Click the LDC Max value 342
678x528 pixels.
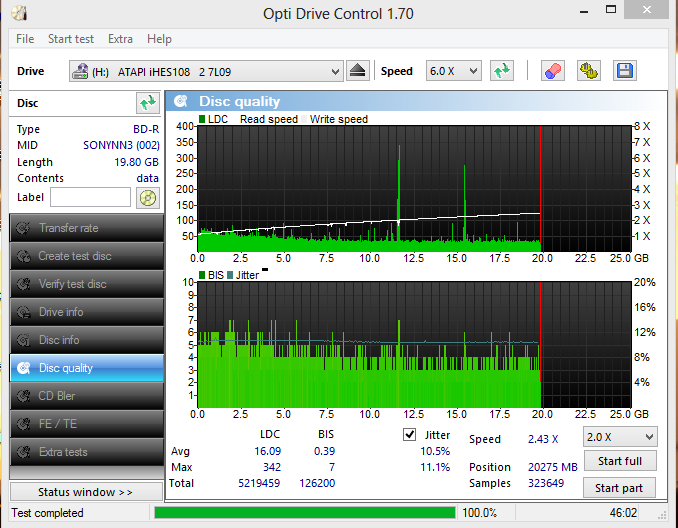tap(272, 467)
